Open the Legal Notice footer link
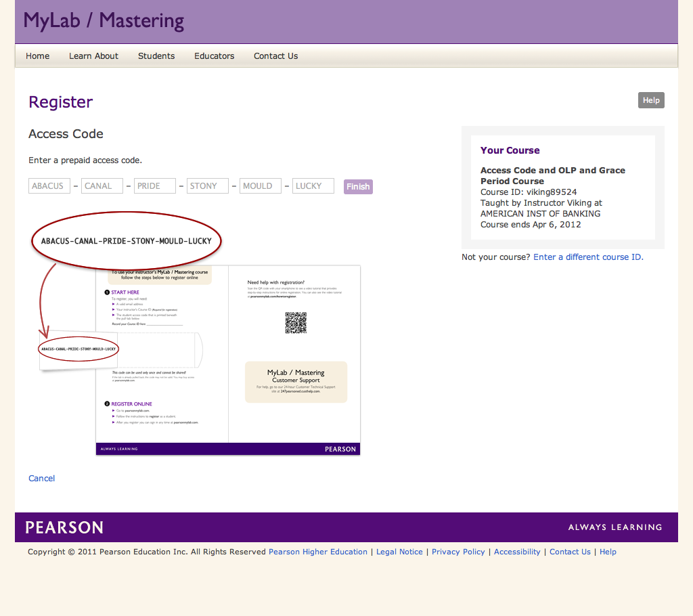Screen dimensions: 693x616 coord(399,552)
